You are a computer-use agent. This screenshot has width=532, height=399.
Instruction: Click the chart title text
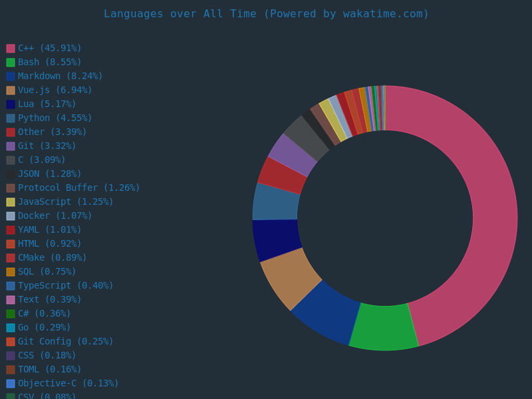(x=266, y=14)
